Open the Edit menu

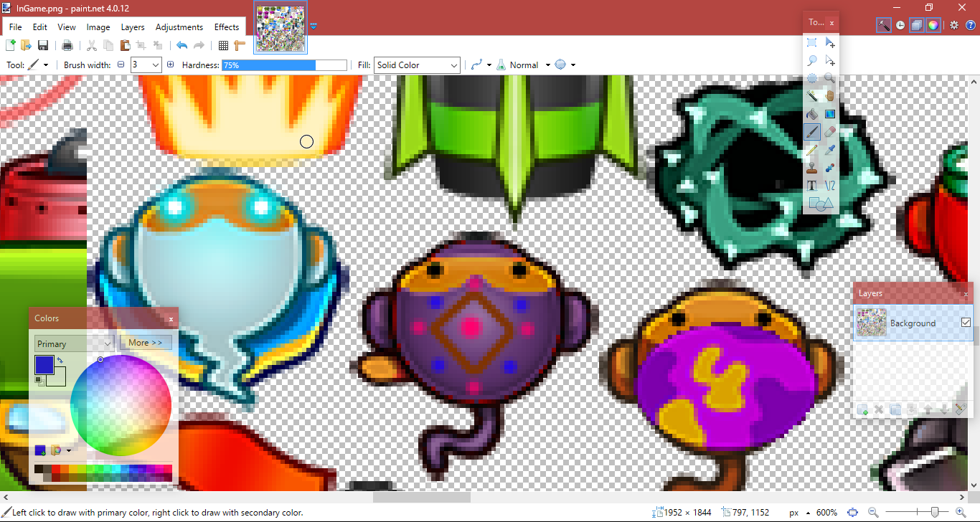tap(39, 27)
